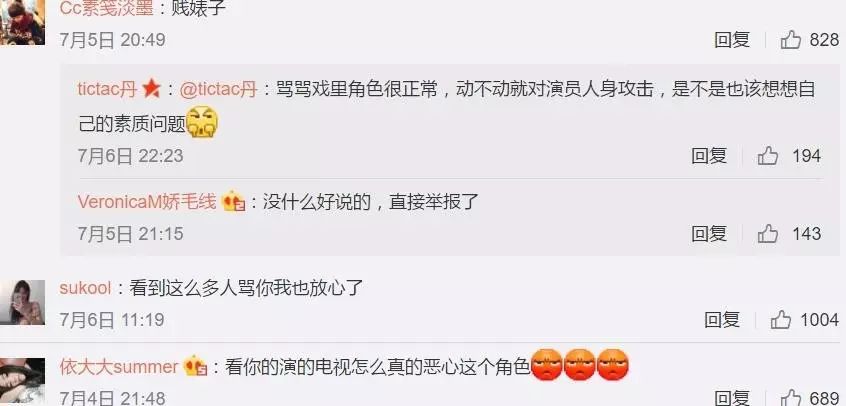Open sukool's profile via username
The width and height of the screenshot is (846, 406).
(x=85, y=288)
